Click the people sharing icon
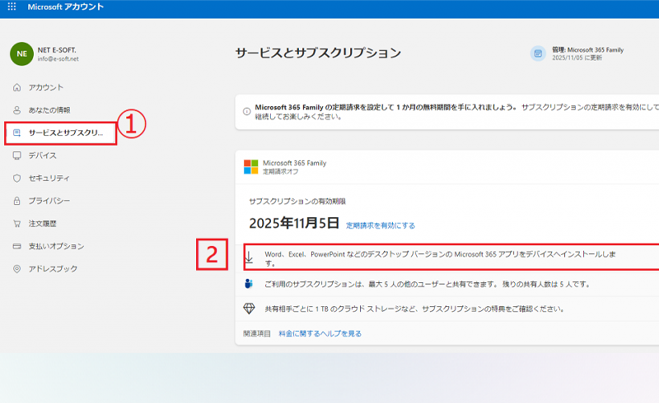 click(x=249, y=284)
